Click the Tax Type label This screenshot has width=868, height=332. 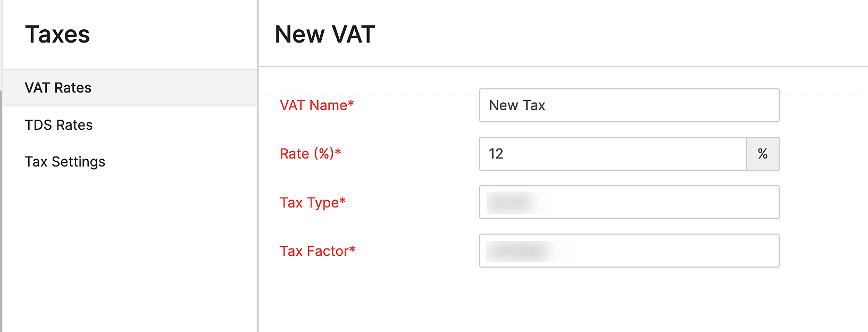(x=313, y=203)
